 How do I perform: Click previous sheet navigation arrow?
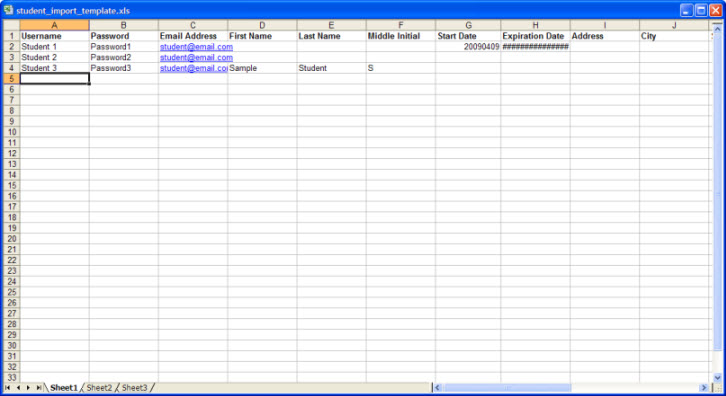pos(18,388)
